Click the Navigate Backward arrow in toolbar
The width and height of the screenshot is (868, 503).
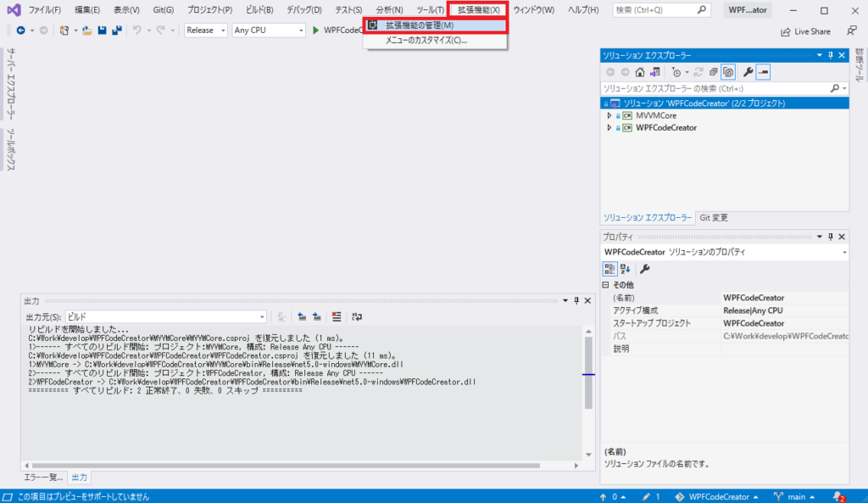click(20, 31)
